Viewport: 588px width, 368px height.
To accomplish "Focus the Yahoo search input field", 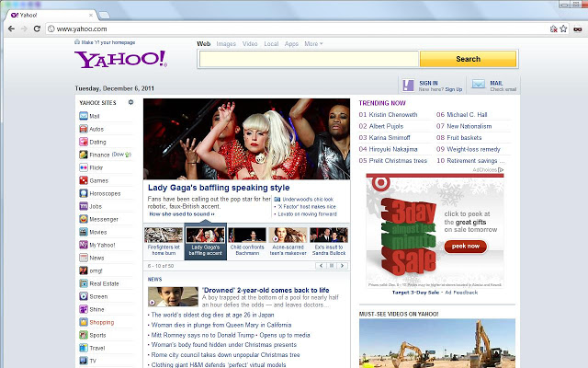I will click(309, 59).
